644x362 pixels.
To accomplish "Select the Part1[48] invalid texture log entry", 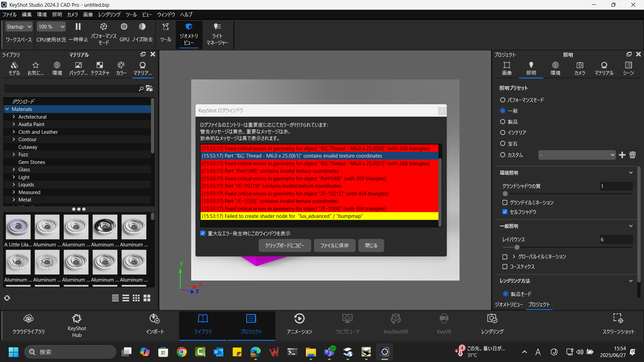I will [x=319, y=171].
